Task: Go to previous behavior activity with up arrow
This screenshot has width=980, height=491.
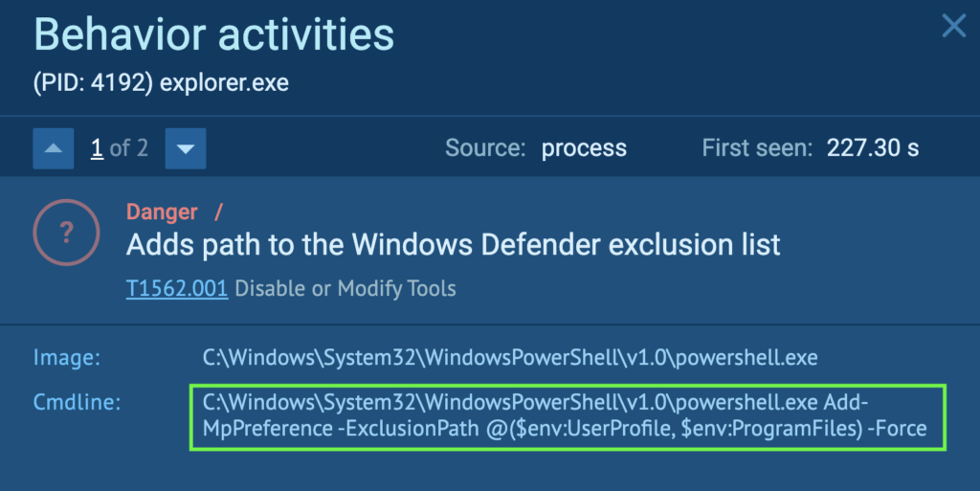Action: point(54,148)
